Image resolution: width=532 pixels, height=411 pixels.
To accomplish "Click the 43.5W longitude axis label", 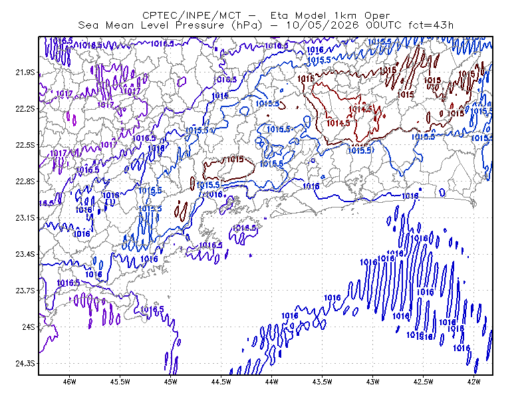I will pos(323,382).
